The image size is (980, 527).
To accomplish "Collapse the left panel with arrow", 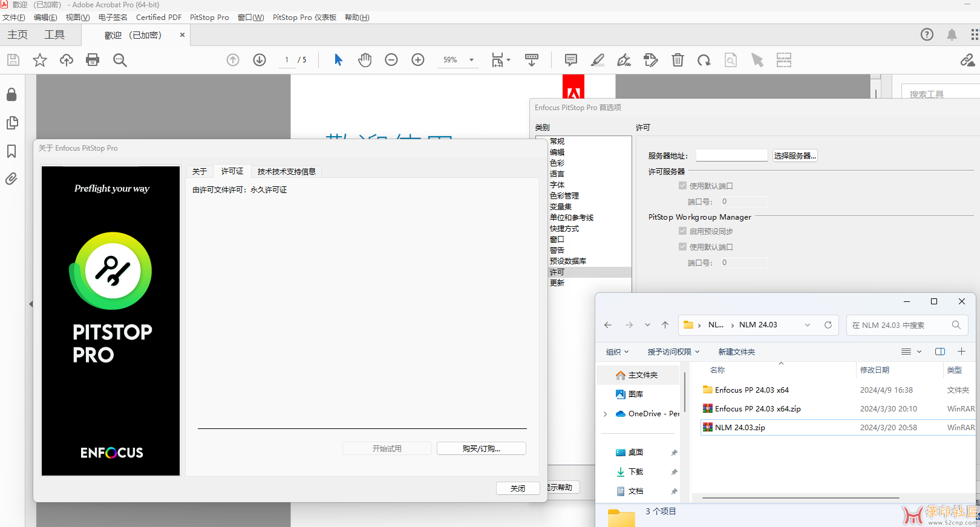I will (31, 304).
